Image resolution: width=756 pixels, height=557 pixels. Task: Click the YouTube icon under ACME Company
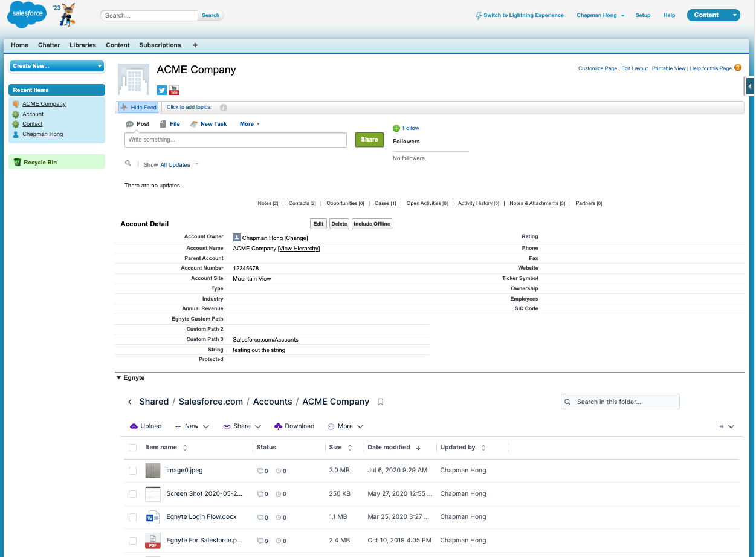(x=174, y=90)
